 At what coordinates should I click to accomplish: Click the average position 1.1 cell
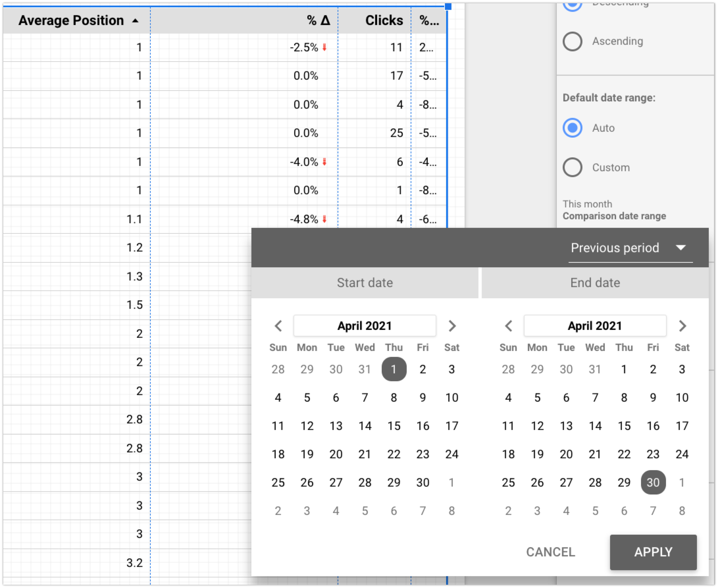coord(134,219)
